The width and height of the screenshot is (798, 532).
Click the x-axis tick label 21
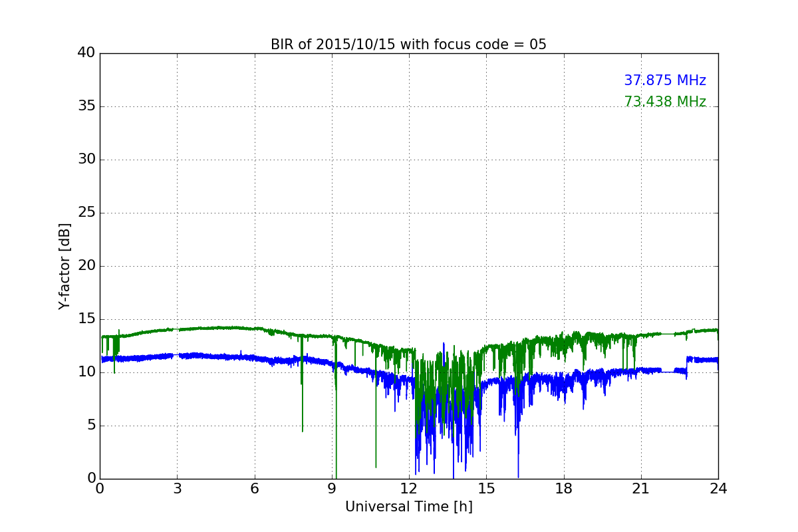641,489
